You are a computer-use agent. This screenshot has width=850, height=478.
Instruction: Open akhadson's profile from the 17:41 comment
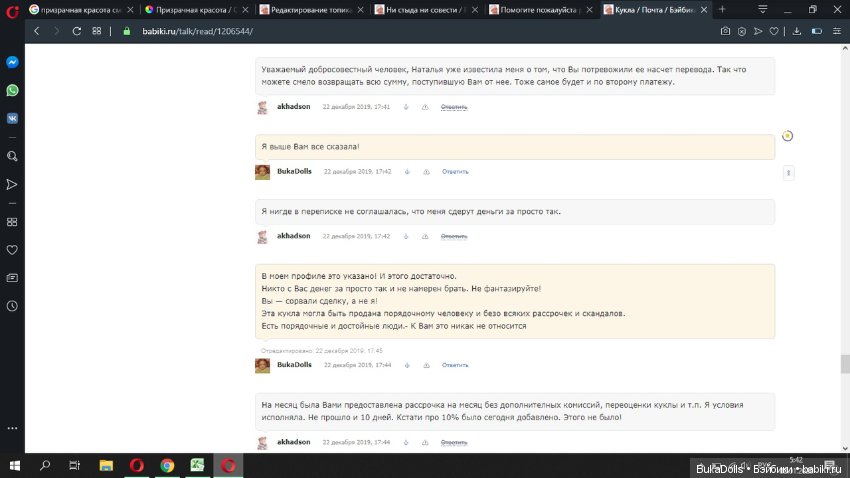[293, 106]
